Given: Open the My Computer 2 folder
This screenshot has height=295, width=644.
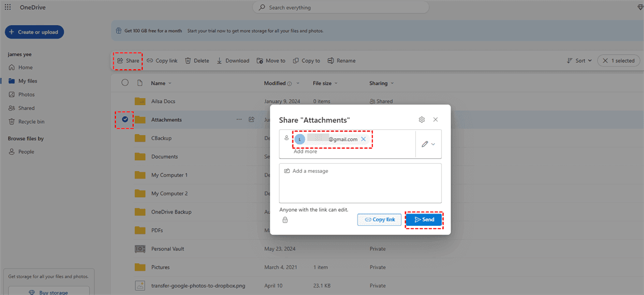Looking at the screenshot, I should click(x=169, y=193).
